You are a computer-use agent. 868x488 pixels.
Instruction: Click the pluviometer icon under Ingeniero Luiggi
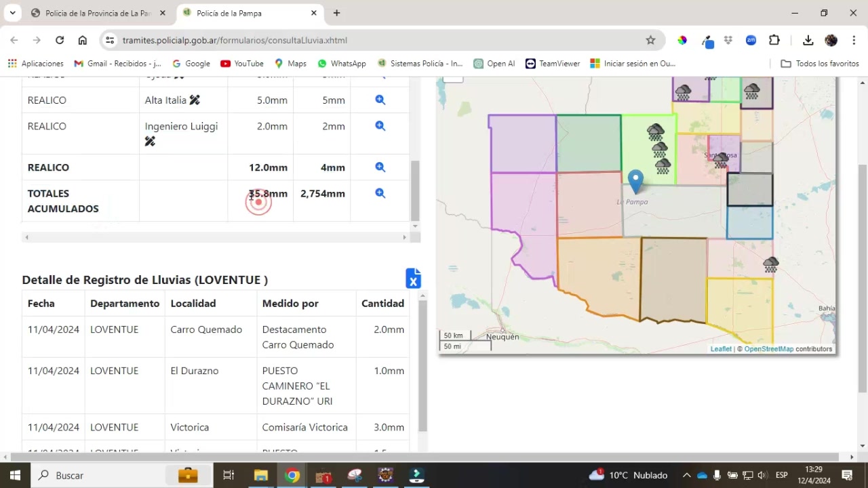tap(150, 141)
